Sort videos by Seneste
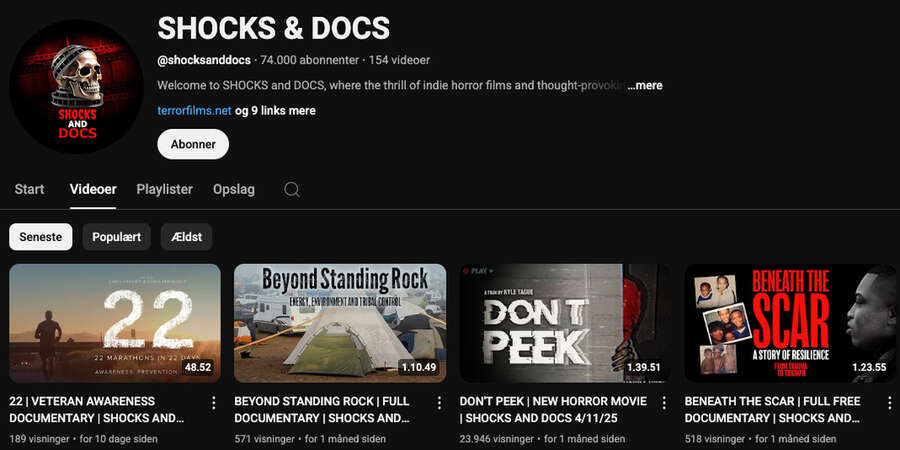Image resolution: width=900 pixels, height=450 pixels. tap(41, 237)
